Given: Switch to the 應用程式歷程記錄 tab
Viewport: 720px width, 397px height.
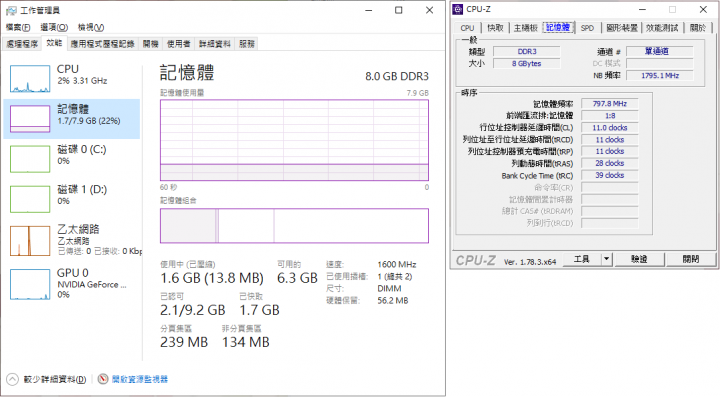Looking at the screenshot, I should pyautogui.click(x=102, y=44).
